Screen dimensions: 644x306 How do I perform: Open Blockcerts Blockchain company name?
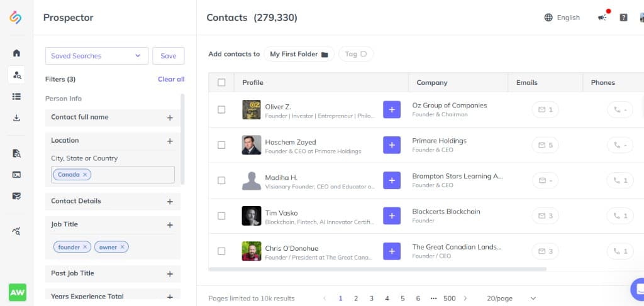[446, 212]
